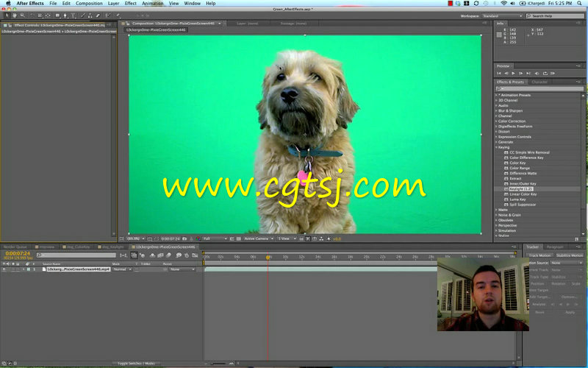The width and height of the screenshot is (588, 368).
Task: Select the Rectangle shape tool
Action: (x=57, y=15)
